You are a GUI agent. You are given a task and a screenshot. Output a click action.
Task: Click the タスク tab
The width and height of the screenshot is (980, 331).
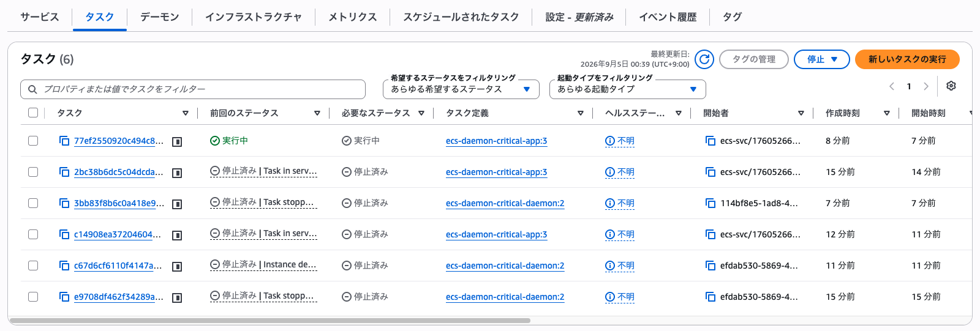(100, 17)
